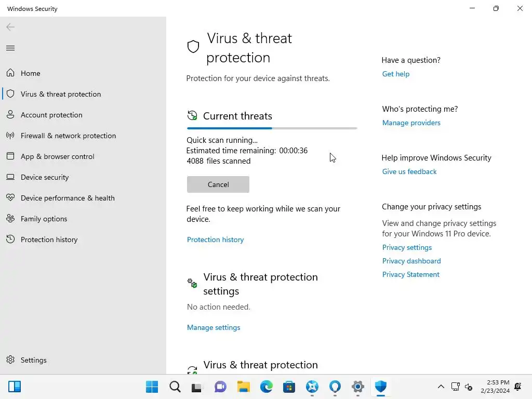Image resolution: width=532 pixels, height=399 pixels.
Task: Open the clock showing 2:53 PM
Action: point(495,387)
